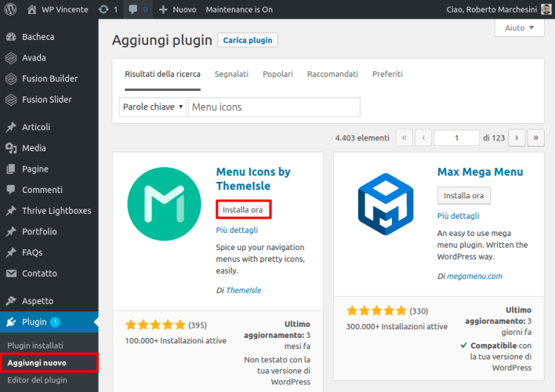Screen dimensions: 555x392
Task: Click '100.000+ Installazioni attive' text
Action: click(x=176, y=341)
